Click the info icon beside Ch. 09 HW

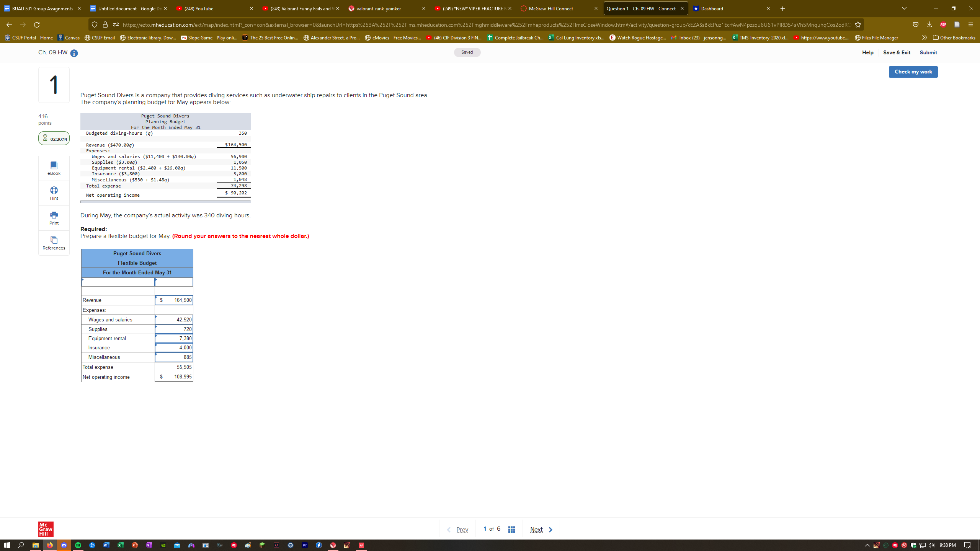point(74,53)
